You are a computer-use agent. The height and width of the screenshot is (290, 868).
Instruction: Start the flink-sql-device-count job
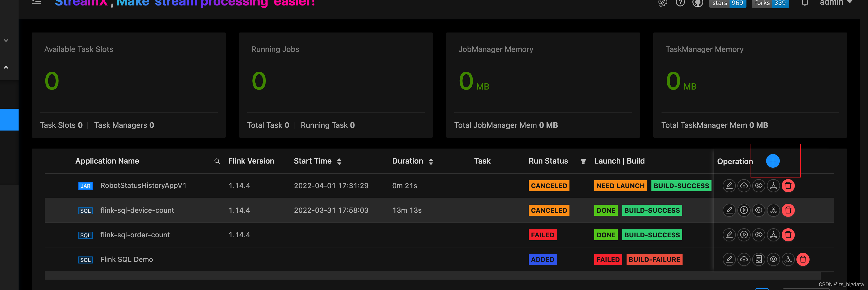(x=744, y=210)
